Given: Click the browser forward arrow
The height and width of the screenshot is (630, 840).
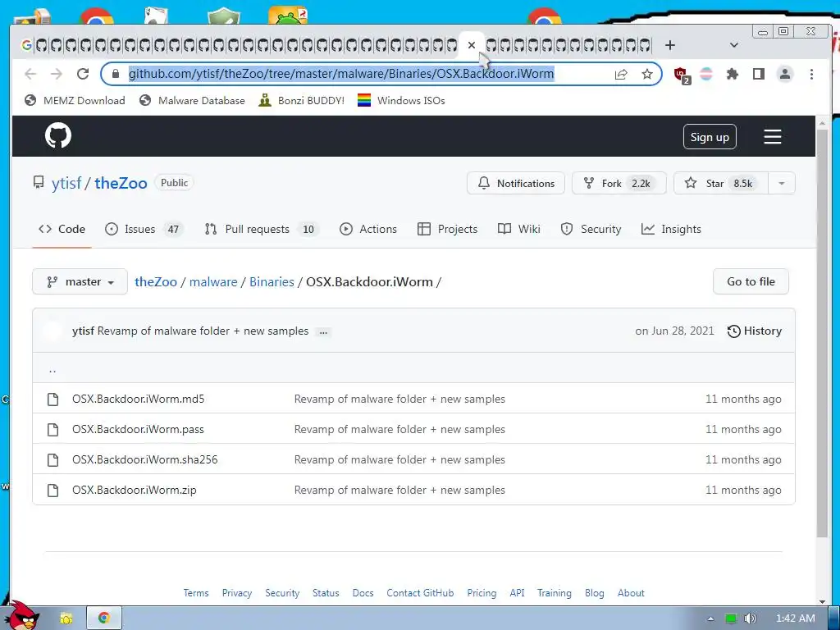Looking at the screenshot, I should tap(57, 74).
